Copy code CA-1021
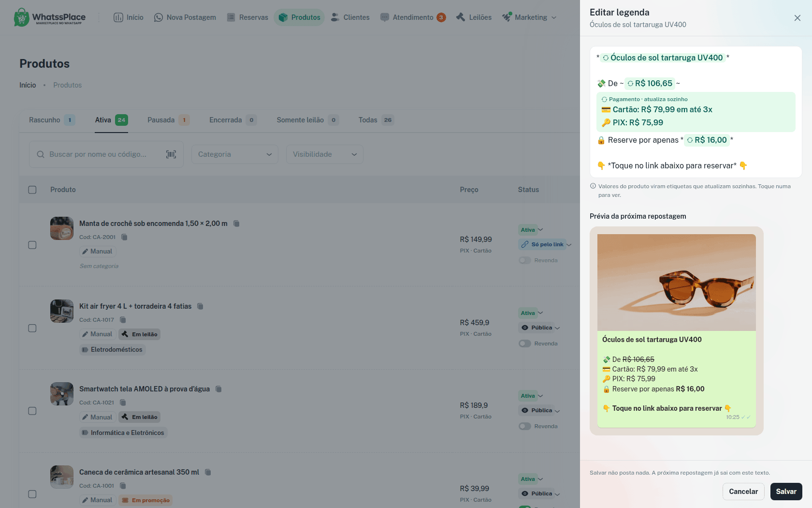The width and height of the screenshot is (812, 508). [x=123, y=403]
